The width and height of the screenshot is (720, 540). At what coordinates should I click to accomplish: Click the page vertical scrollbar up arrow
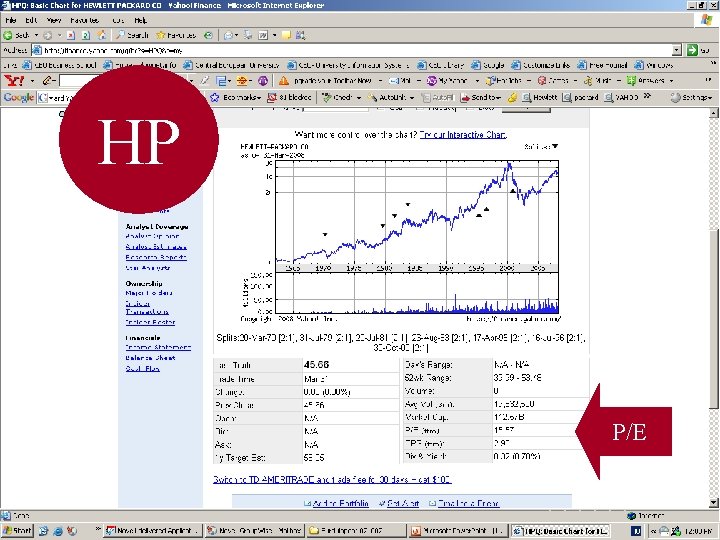(714, 113)
